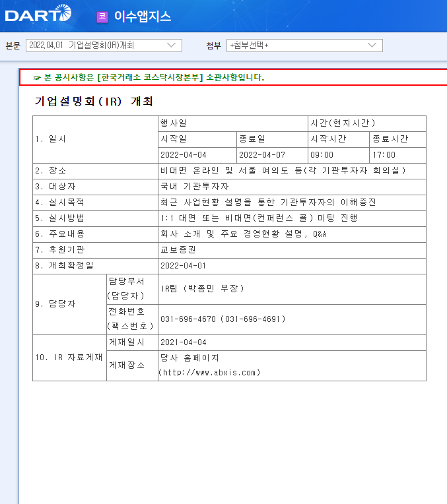
Task: Click the 1. 일시 row label
Action: (95, 139)
